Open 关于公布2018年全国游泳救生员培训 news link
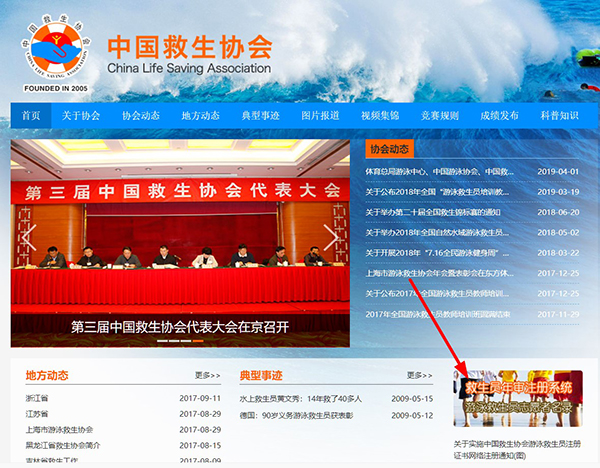This screenshot has width=600, height=468. [x=437, y=192]
